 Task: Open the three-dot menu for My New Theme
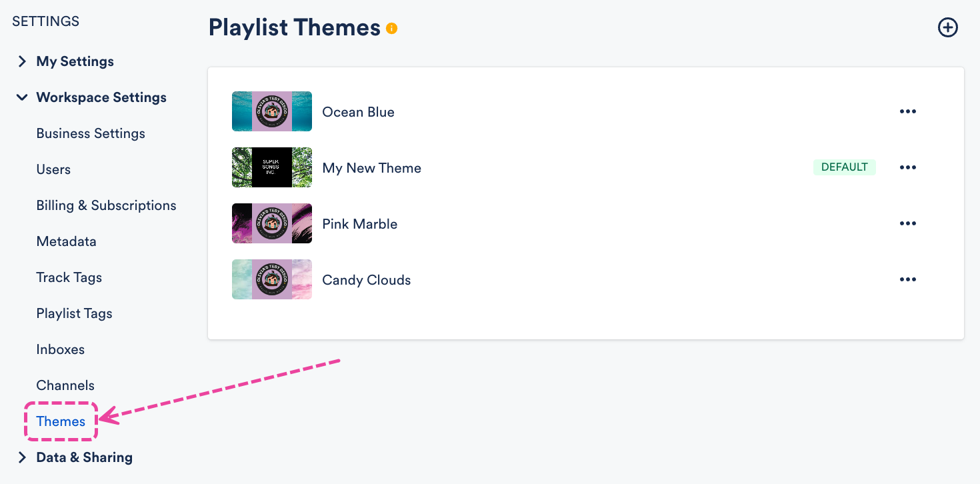pos(907,167)
